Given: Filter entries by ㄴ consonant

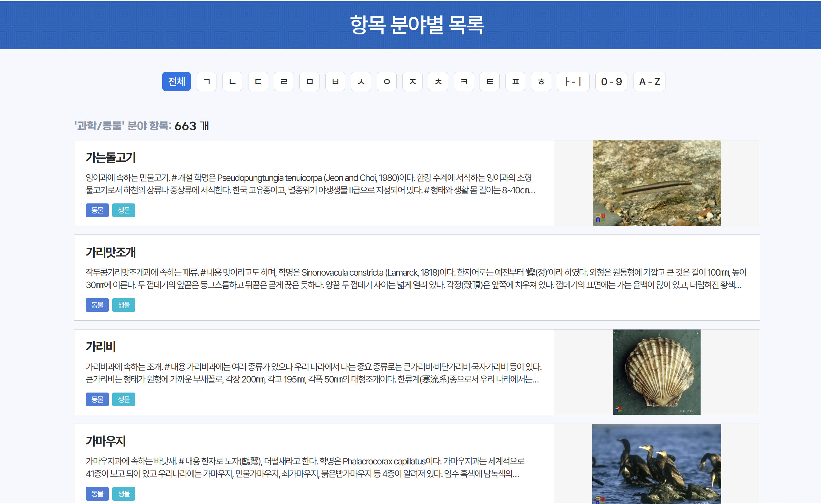Looking at the screenshot, I should pos(232,81).
